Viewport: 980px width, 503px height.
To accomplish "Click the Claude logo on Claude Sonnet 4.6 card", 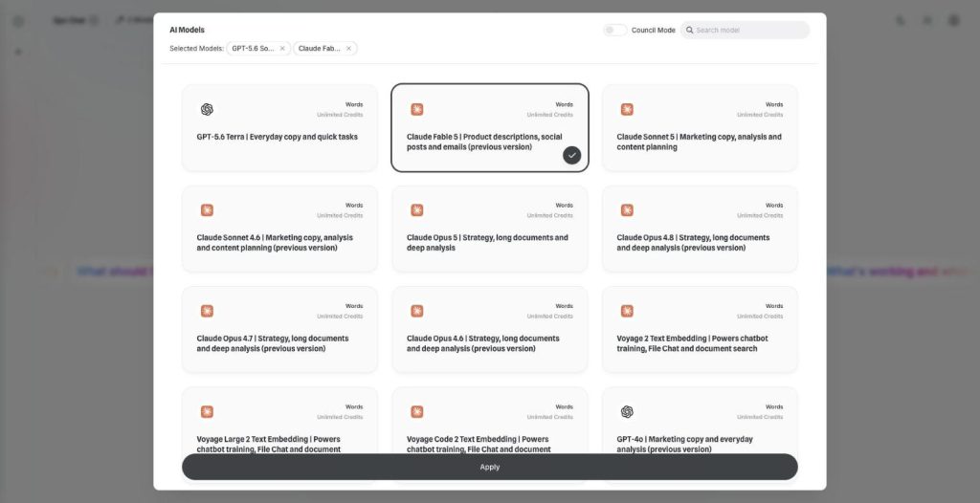I will click(x=207, y=210).
